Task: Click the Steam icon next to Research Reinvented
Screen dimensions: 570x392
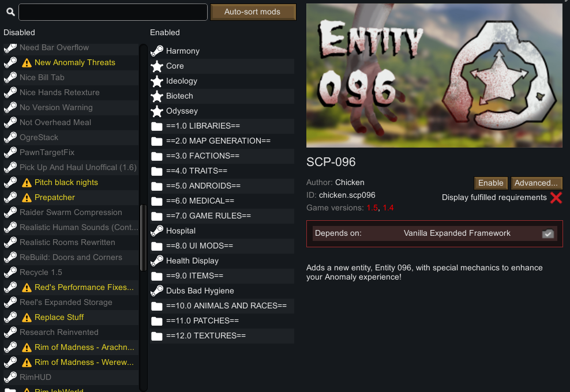Action: click(x=10, y=332)
